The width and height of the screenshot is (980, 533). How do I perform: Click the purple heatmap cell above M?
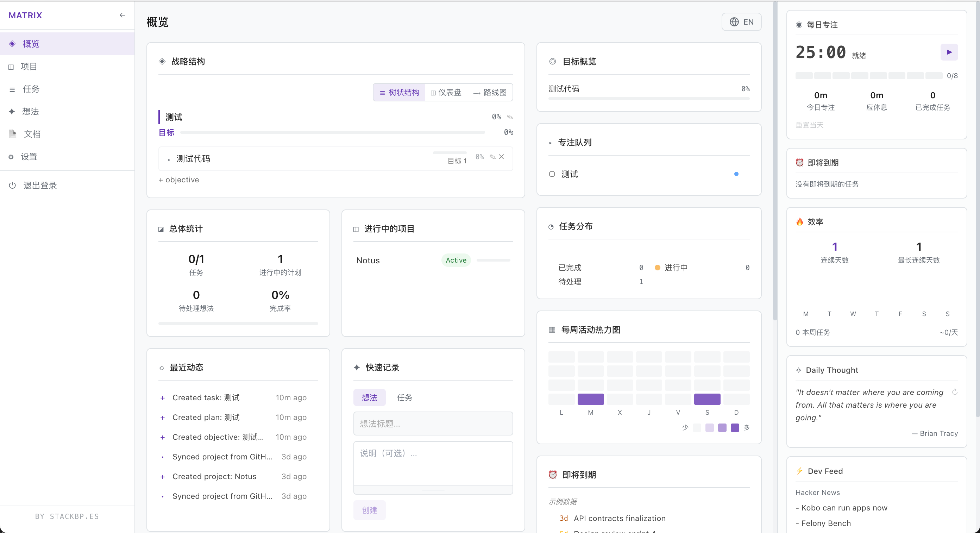tap(590, 399)
